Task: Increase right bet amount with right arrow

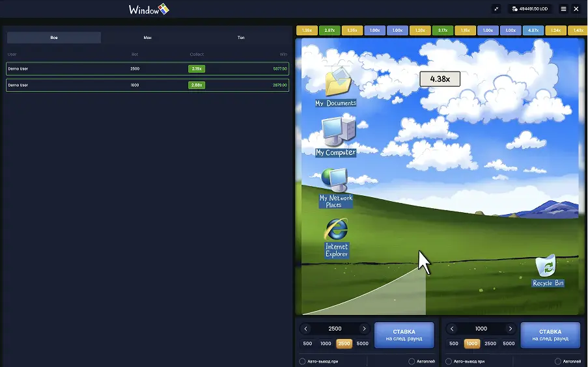Action: (x=511, y=329)
